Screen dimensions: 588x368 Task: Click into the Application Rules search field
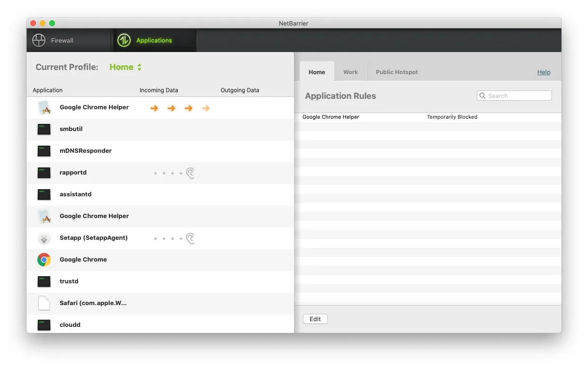coord(514,96)
